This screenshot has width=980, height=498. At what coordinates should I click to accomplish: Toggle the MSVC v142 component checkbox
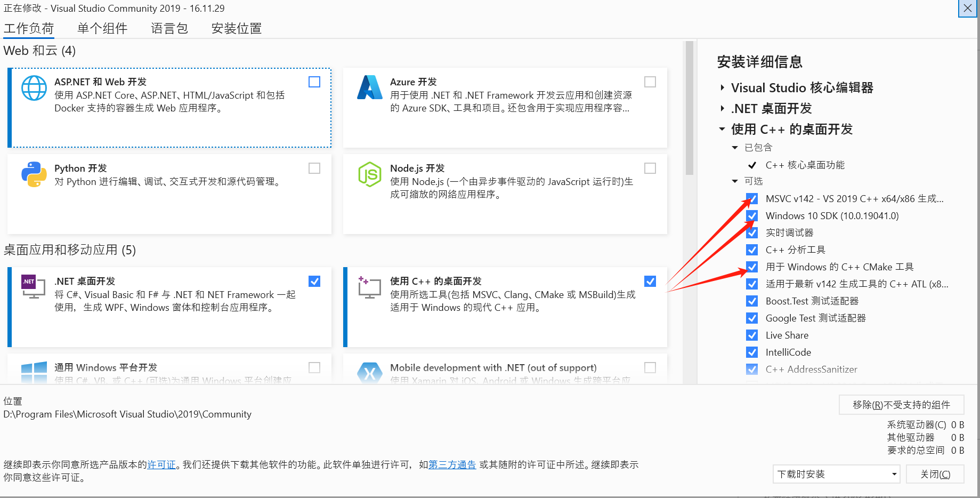752,199
